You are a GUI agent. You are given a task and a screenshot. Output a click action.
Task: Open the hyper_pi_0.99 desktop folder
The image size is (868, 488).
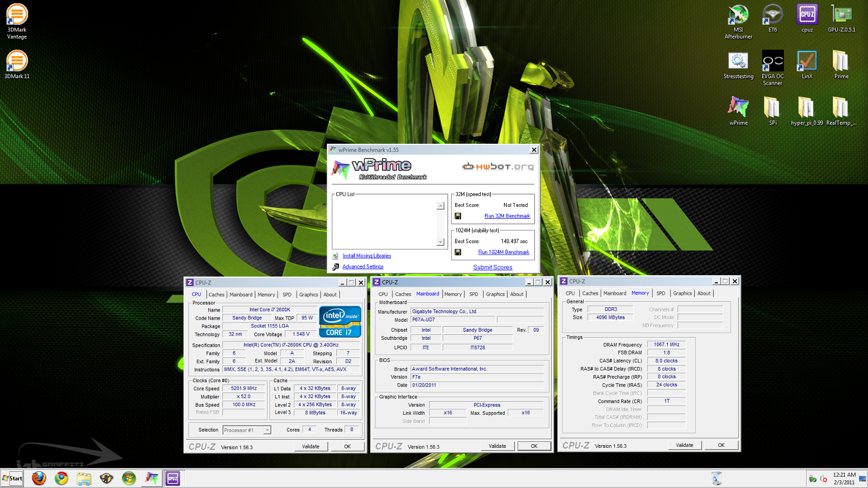(807, 111)
